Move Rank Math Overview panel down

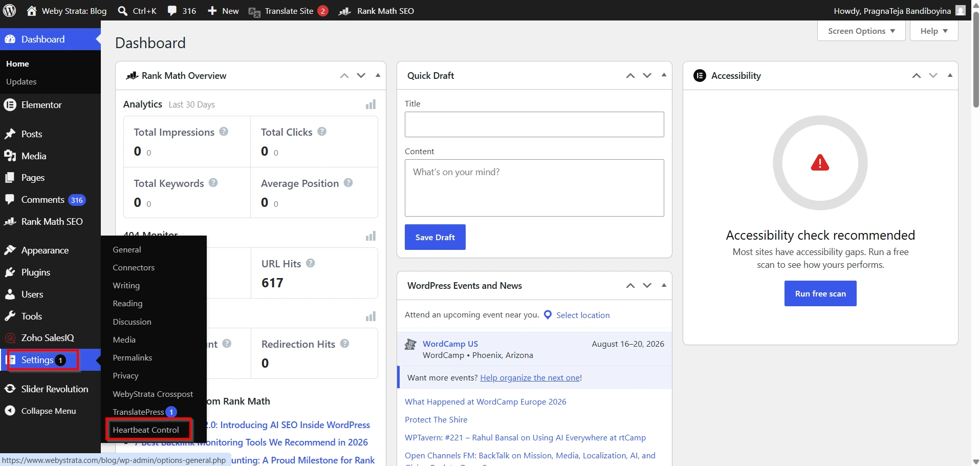pyautogui.click(x=361, y=76)
